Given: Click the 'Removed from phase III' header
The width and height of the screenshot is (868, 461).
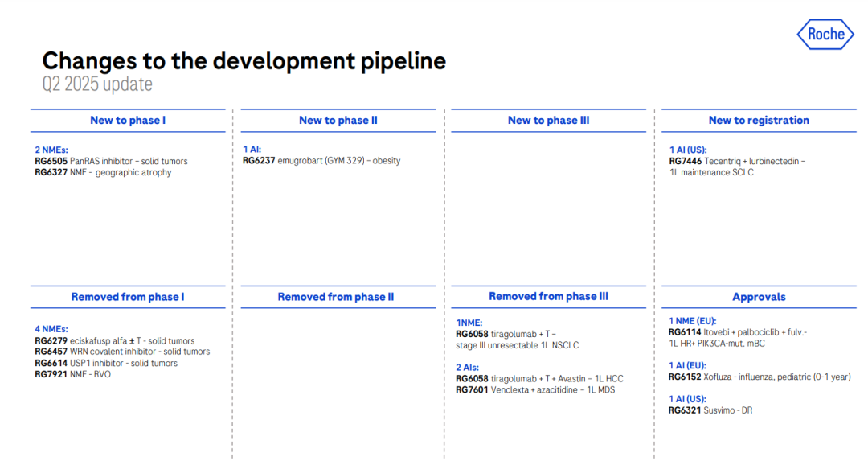Looking at the screenshot, I should 549,296.
